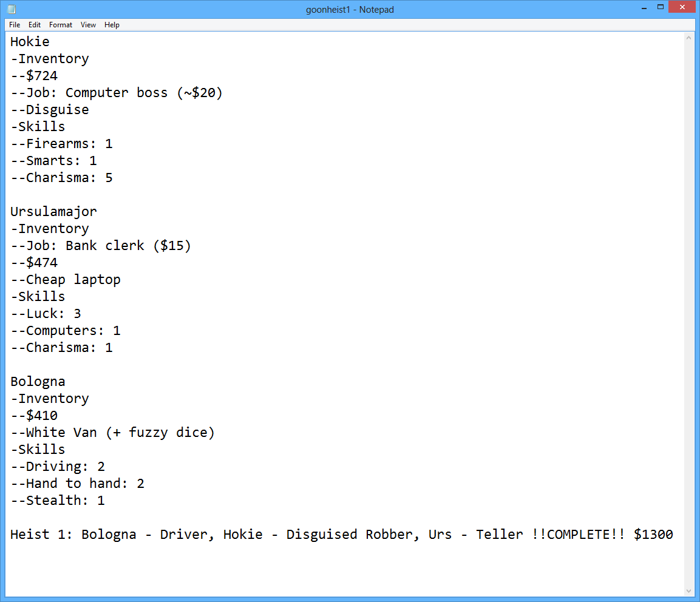Open the Format menu
This screenshot has height=602, width=700.
pyautogui.click(x=60, y=25)
